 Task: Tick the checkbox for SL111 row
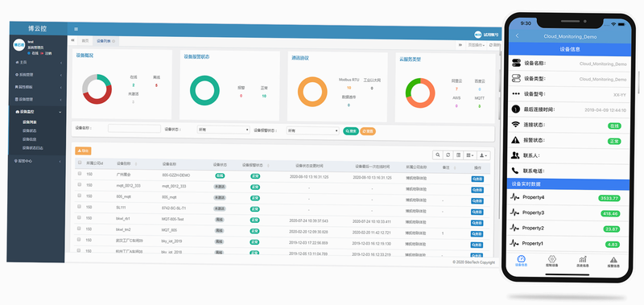tap(80, 207)
